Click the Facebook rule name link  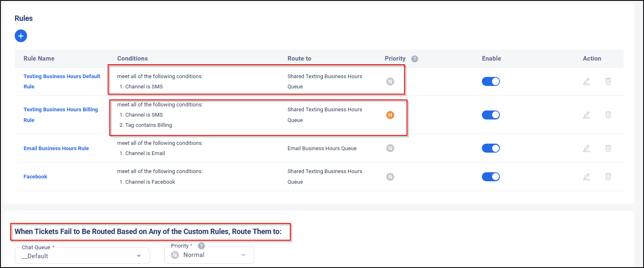pyautogui.click(x=35, y=177)
